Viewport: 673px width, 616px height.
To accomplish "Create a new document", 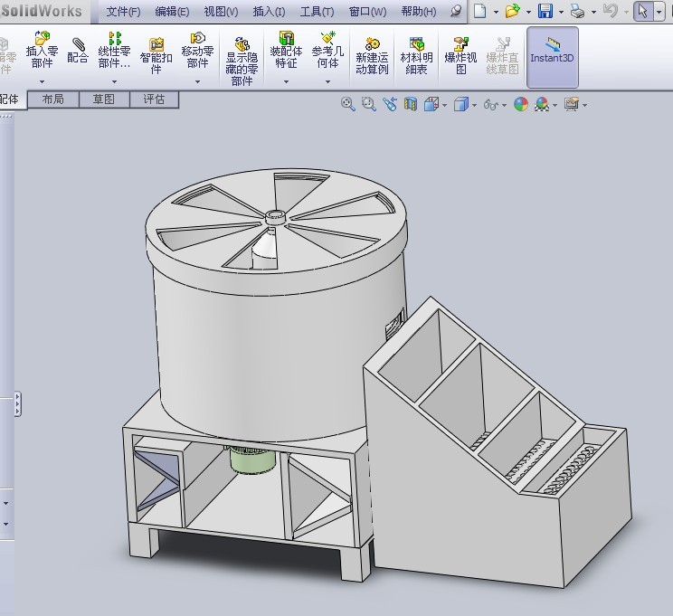I will [479, 11].
